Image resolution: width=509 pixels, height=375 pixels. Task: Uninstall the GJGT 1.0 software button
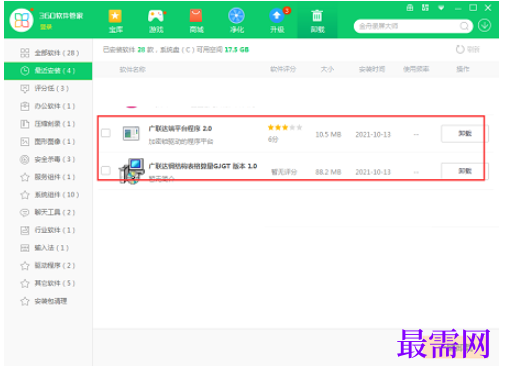465,171
